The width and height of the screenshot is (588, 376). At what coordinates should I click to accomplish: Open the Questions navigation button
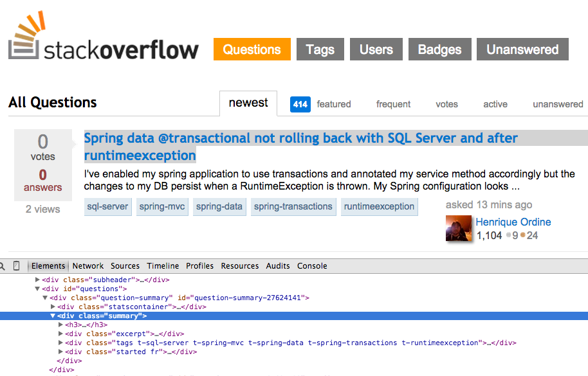(252, 49)
